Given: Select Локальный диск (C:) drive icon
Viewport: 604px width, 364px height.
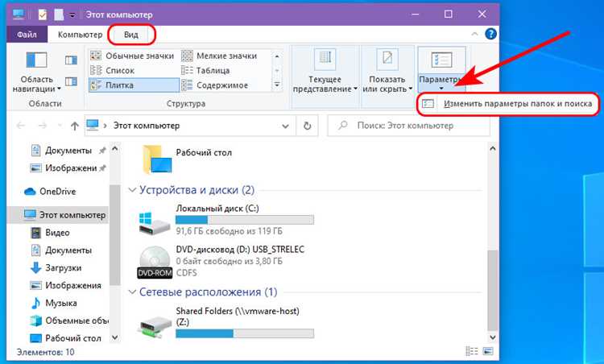Looking at the screenshot, I should click(x=155, y=222).
